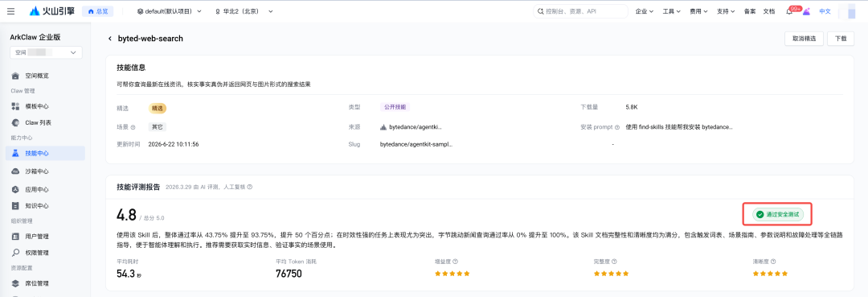Open the 总览 home tab

pyautogui.click(x=99, y=11)
